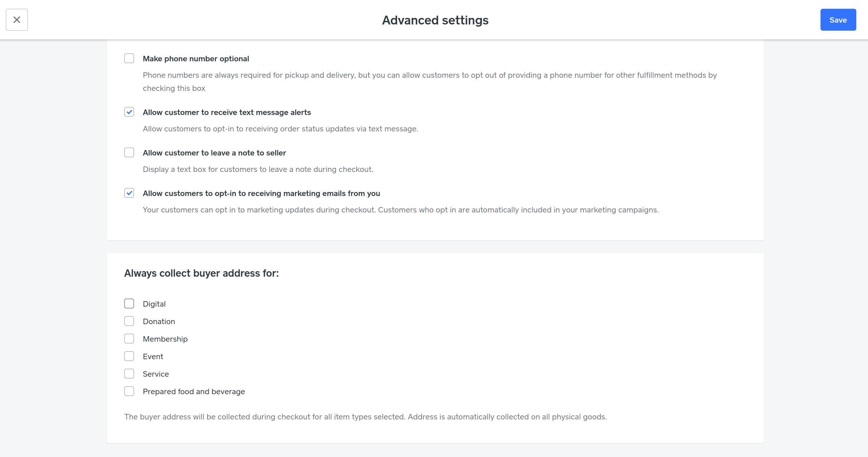
Task: Enable leave a note to seller checkbox
Action: point(129,153)
